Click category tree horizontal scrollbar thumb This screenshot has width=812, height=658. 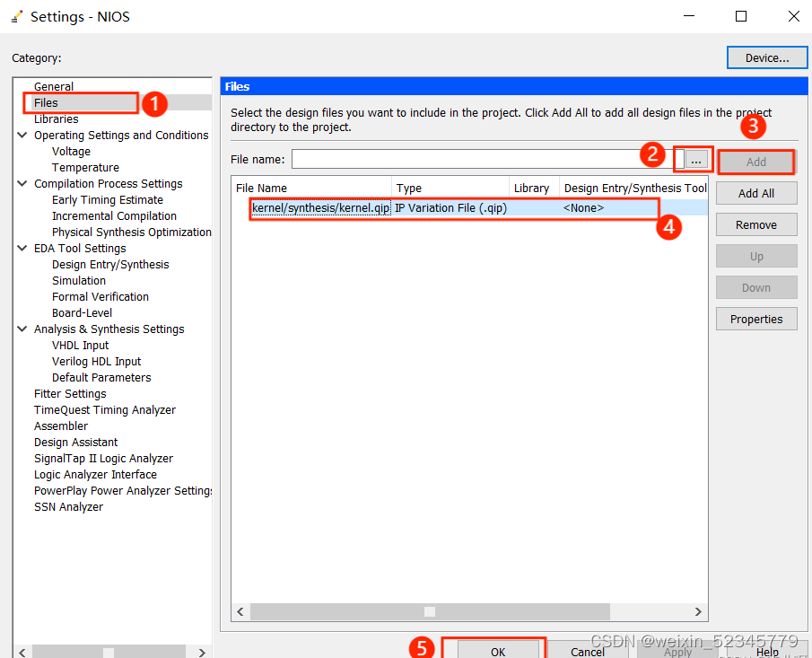point(109,653)
